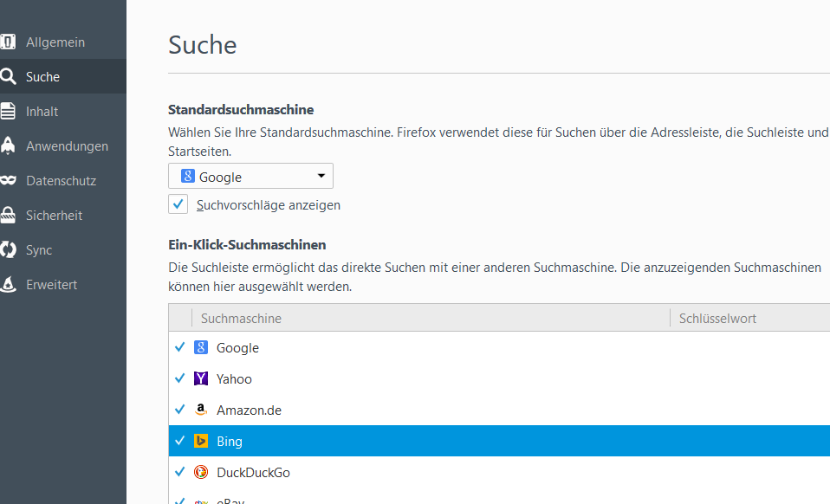The width and height of the screenshot is (830, 504).
Task: Click the Yahoo logo icon in list
Action: (201, 378)
